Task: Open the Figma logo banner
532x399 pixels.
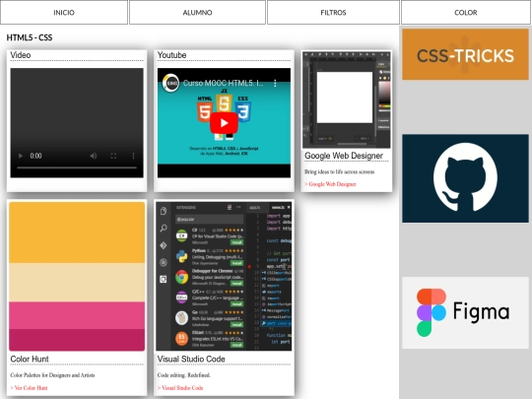Action: (x=465, y=312)
